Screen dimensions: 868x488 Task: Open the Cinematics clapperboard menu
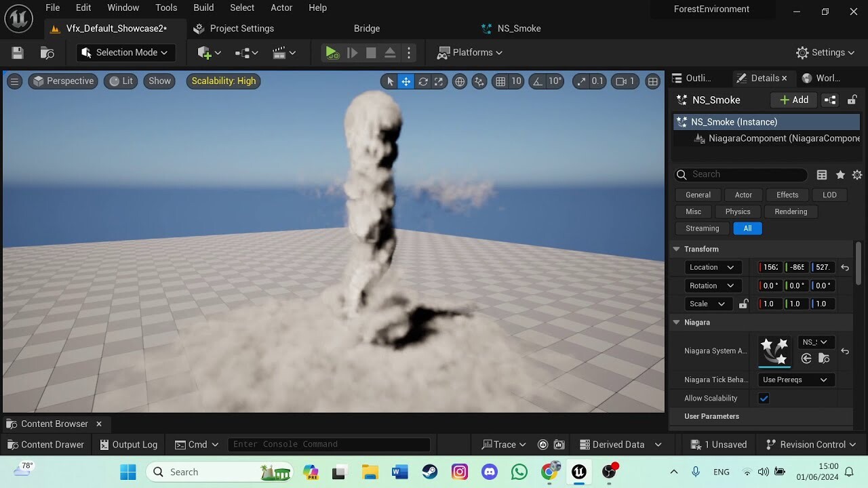(280, 53)
